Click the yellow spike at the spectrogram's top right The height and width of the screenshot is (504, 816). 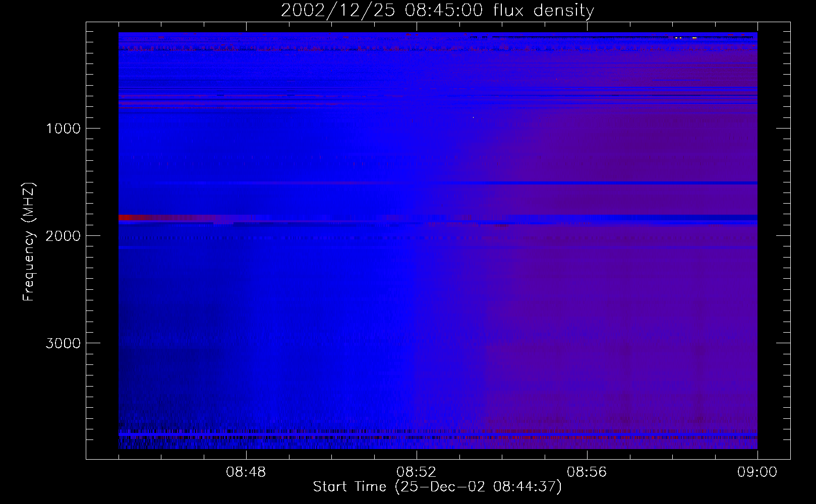pyautogui.click(x=694, y=38)
